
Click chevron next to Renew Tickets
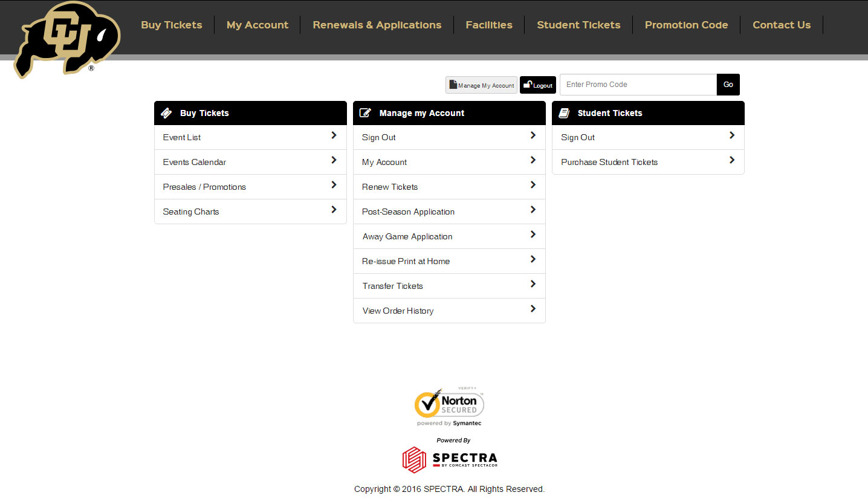pos(533,185)
